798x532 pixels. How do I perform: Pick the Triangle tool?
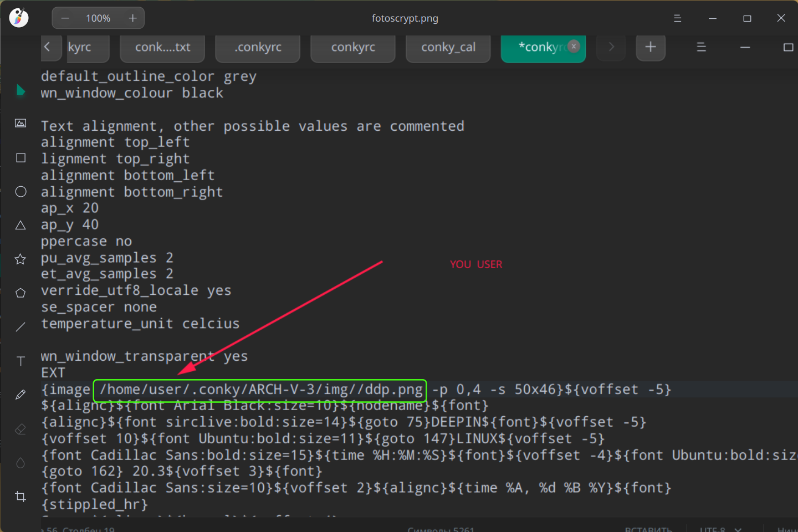(x=21, y=225)
